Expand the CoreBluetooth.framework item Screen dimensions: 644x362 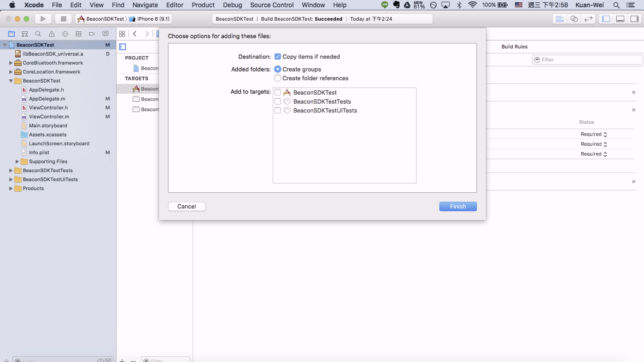[11, 63]
